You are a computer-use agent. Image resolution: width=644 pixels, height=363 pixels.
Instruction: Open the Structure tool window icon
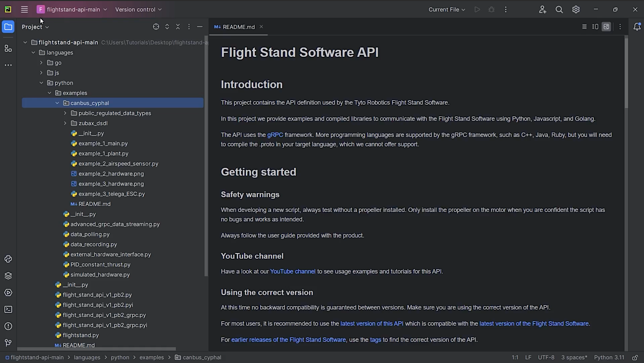pyautogui.click(x=8, y=48)
